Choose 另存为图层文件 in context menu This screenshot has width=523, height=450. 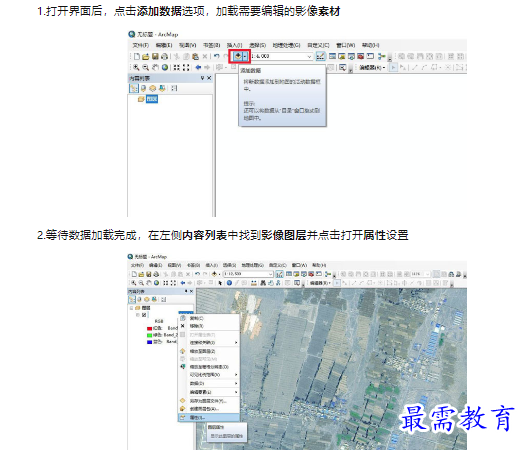pos(208,401)
